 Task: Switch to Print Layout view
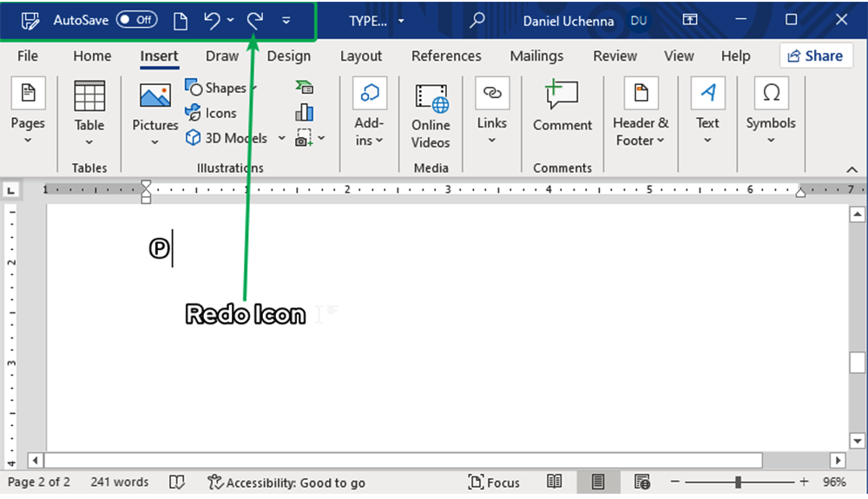pos(598,483)
